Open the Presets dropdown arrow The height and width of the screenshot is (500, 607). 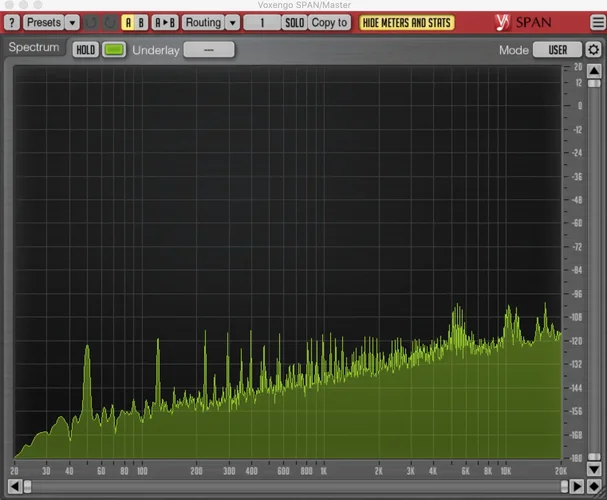(x=72, y=22)
